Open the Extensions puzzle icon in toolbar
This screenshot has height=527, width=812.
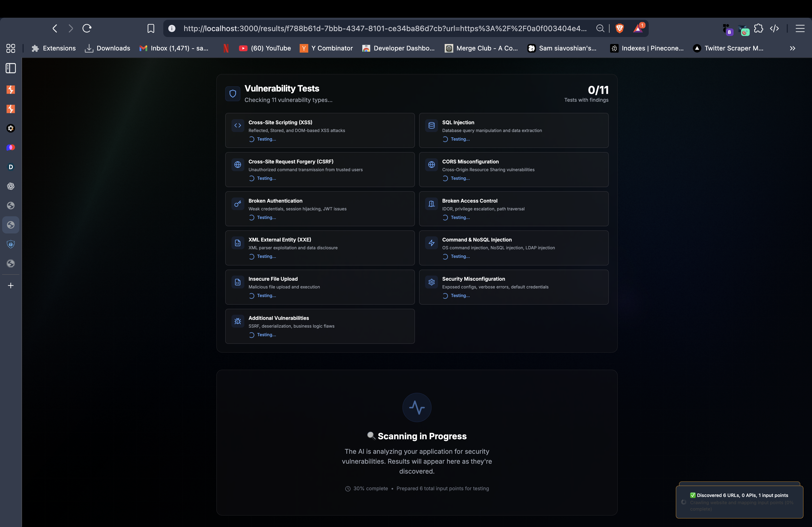759,28
